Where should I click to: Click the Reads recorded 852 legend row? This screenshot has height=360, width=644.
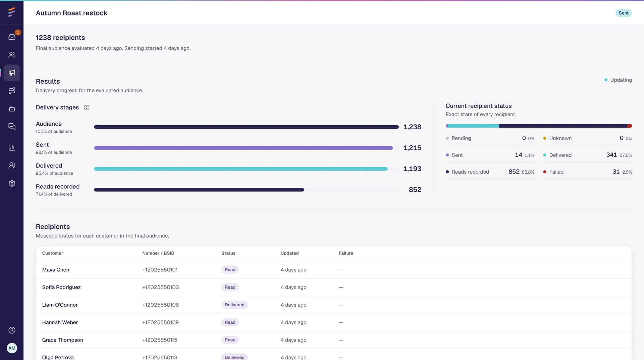pyautogui.click(x=490, y=172)
